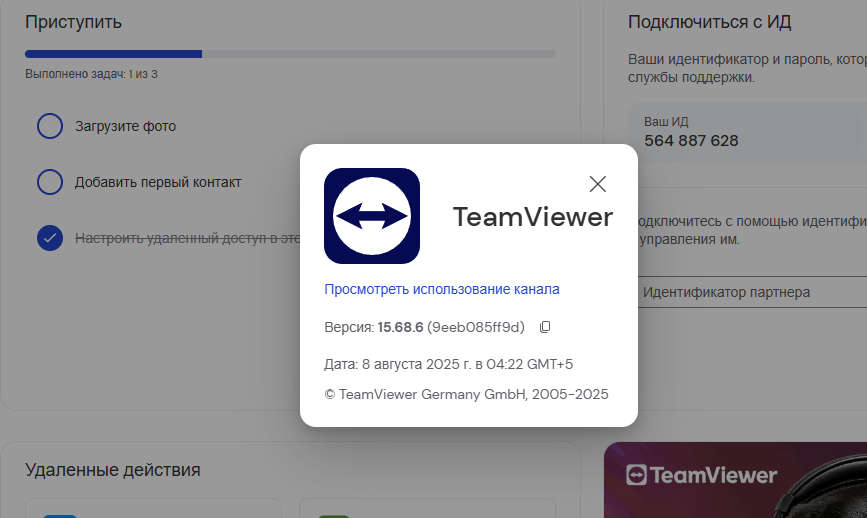This screenshot has width=867, height=518.
Task: Click the 'Удаленные действия' heading
Action: [112, 470]
